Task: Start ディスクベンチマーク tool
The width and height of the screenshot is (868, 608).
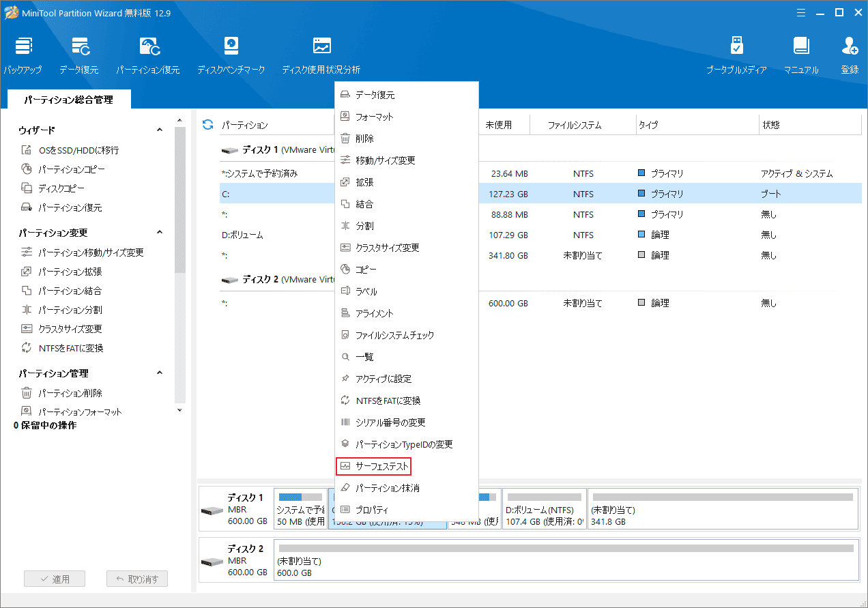Action: 231,55
